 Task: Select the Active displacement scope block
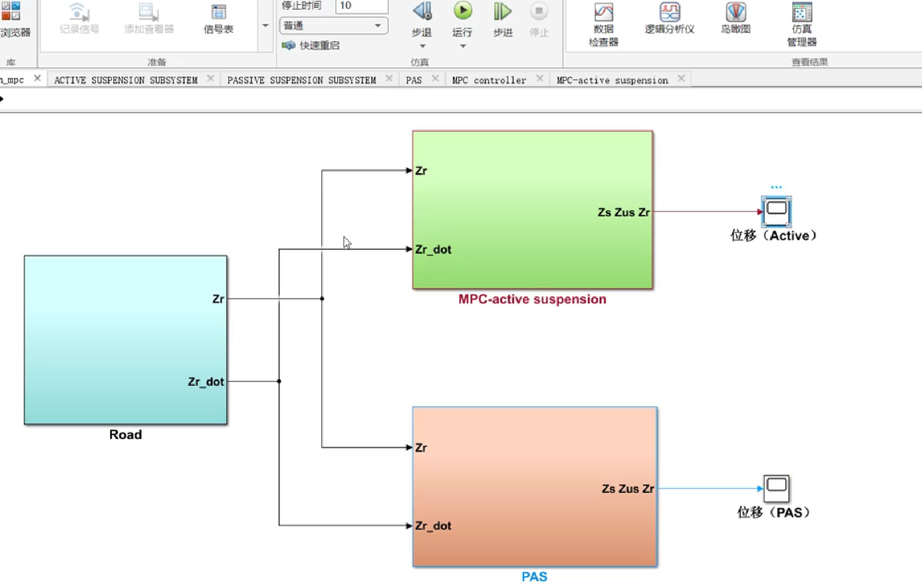(777, 211)
